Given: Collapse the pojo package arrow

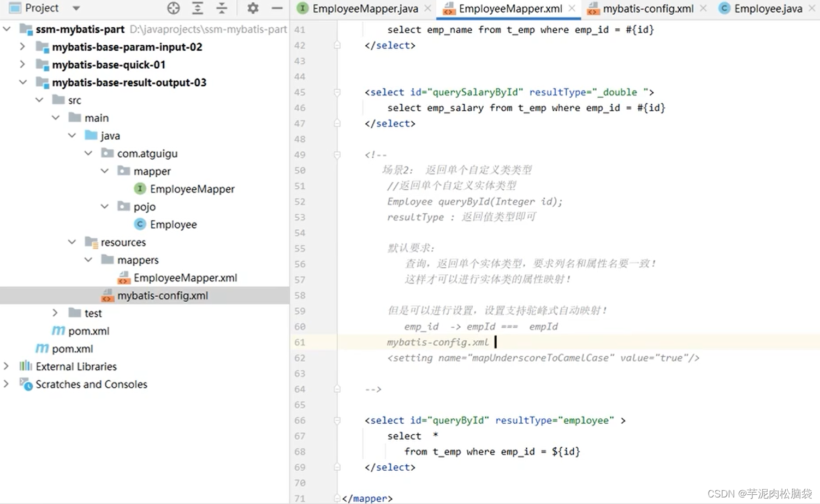Looking at the screenshot, I should [105, 206].
